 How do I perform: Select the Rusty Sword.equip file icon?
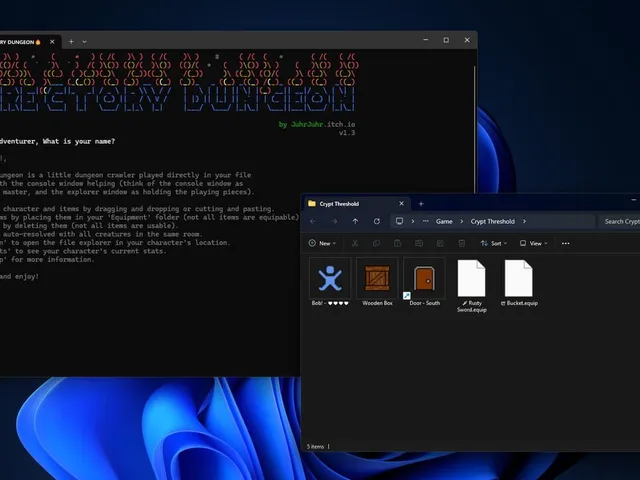pos(471,278)
